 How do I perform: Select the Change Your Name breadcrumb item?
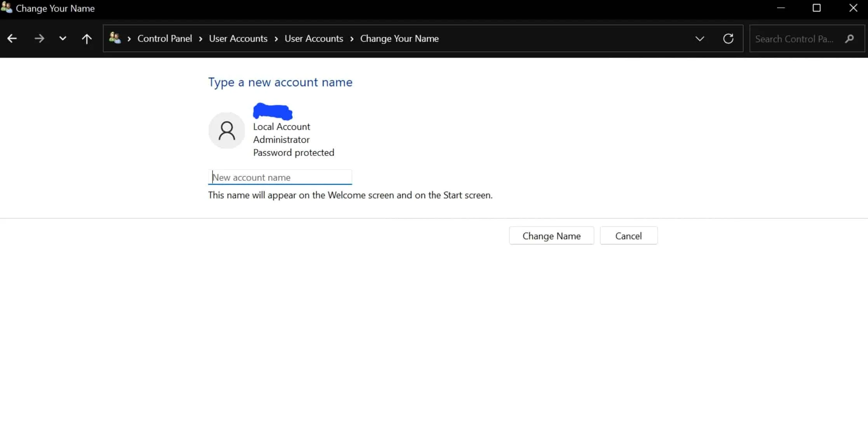pos(399,38)
